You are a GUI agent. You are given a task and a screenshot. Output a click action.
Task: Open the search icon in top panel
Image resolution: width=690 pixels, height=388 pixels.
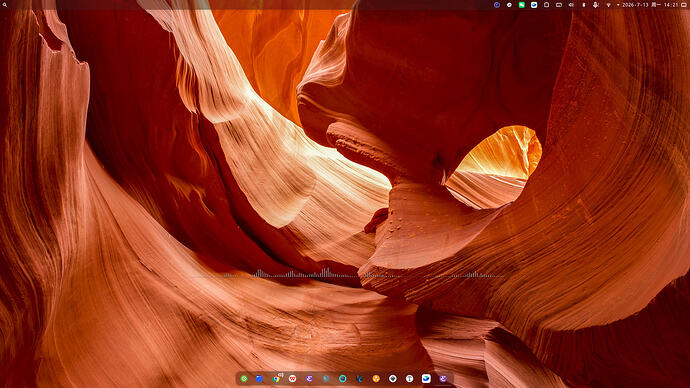5,5
